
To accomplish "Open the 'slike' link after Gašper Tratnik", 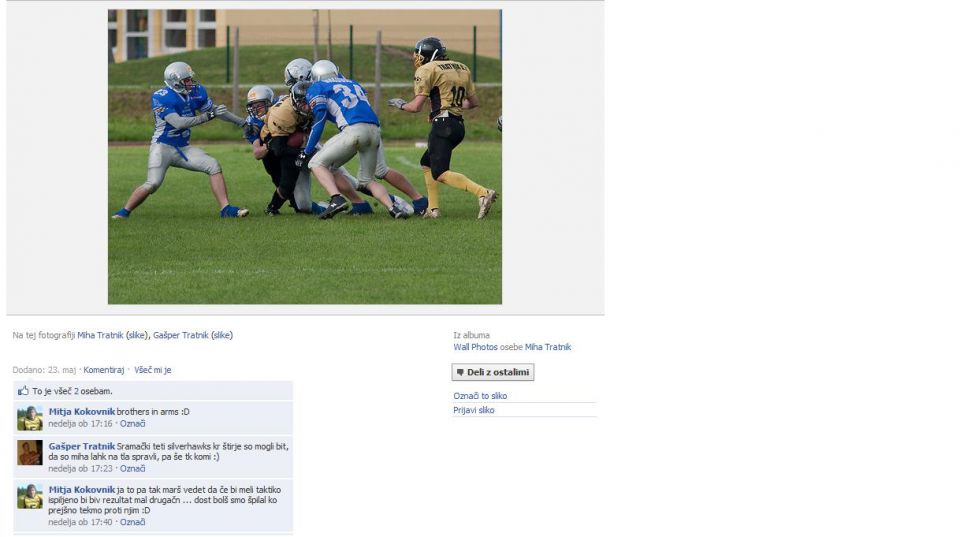I will click(x=222, y=336).
